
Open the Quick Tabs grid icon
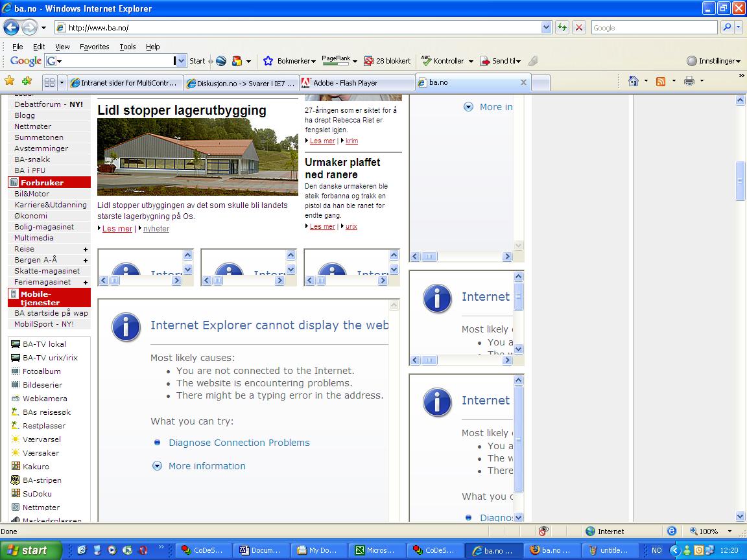tap(49, 83)
